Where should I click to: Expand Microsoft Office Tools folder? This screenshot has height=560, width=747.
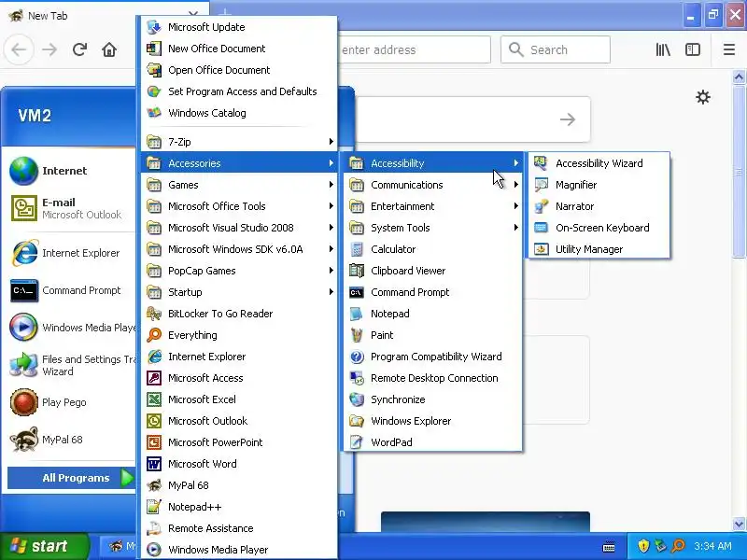(x=239, y=206)
